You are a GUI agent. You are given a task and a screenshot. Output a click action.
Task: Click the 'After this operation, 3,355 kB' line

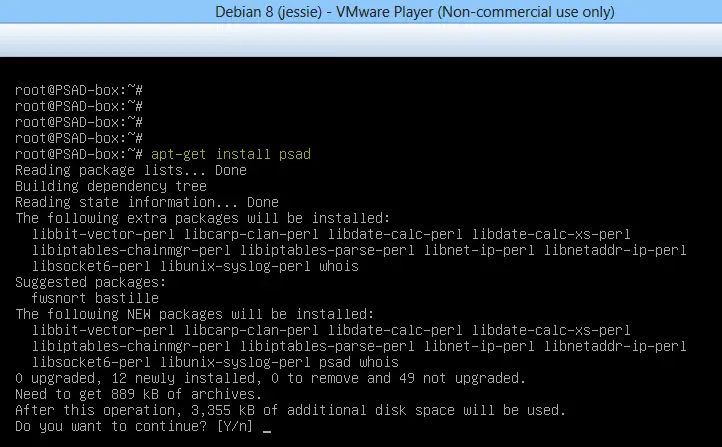pos(291,410)
